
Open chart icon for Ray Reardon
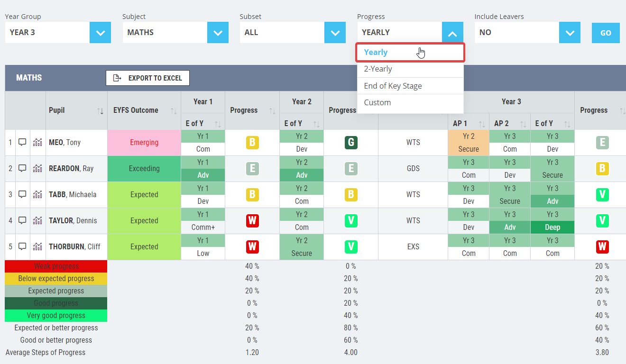point(37,168)
